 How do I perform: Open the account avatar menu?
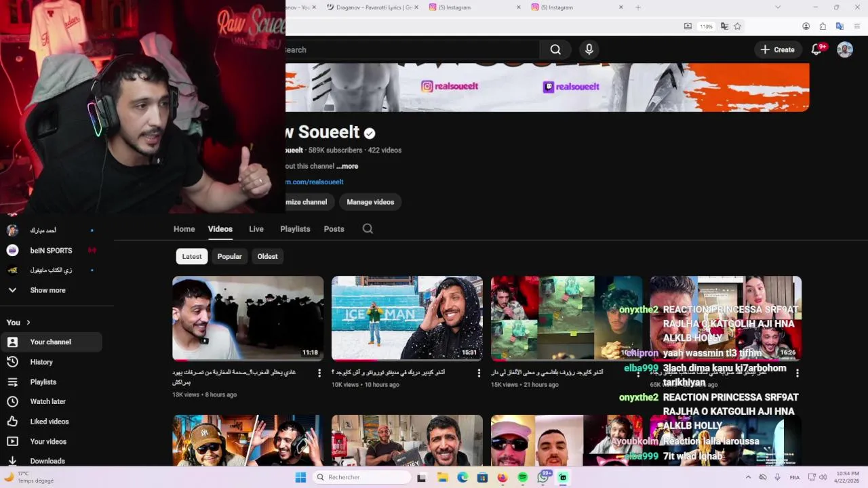[x=845, y=49]
